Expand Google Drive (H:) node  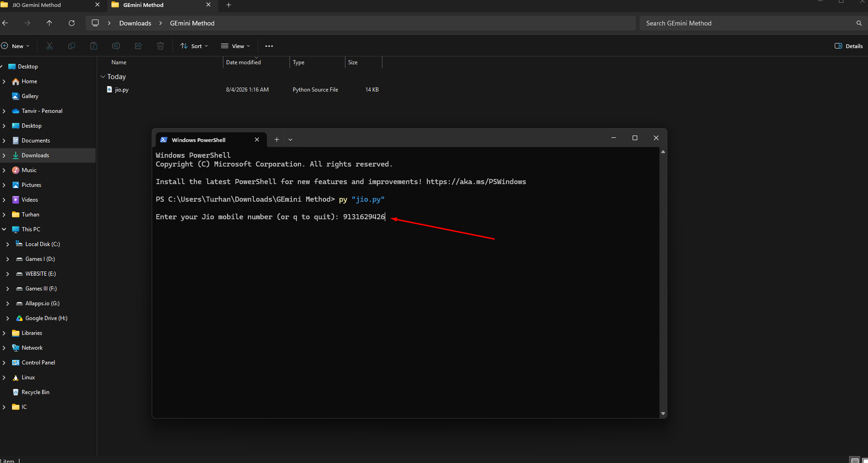click(x=7, y=318)
